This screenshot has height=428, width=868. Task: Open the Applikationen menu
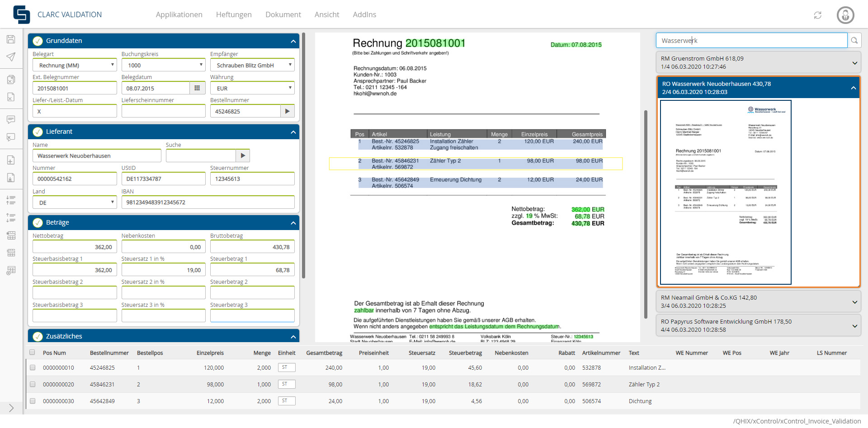[x=179, y=14]
